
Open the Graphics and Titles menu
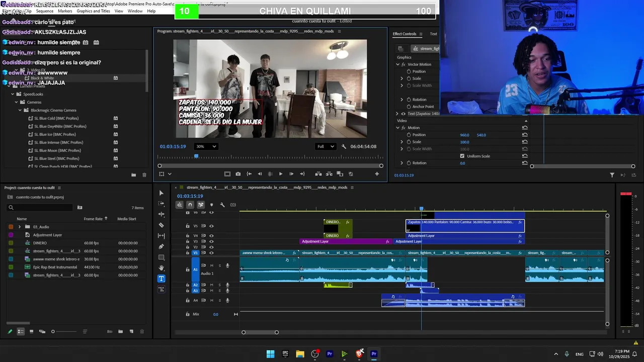93,11
